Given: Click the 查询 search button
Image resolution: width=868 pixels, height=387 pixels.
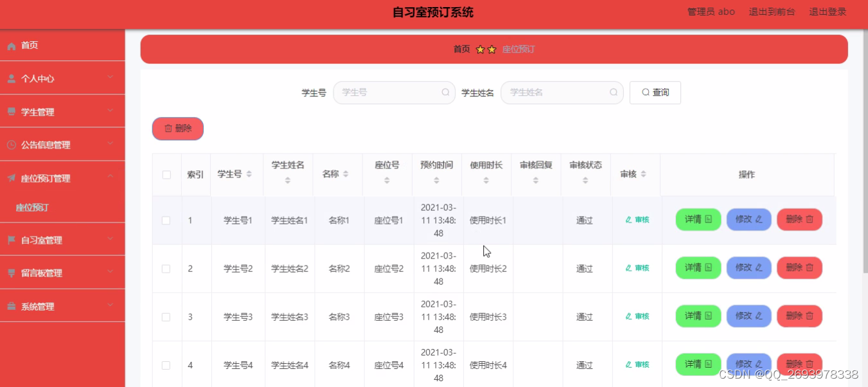Looking at the screenshot, I should tap(655, 93).
